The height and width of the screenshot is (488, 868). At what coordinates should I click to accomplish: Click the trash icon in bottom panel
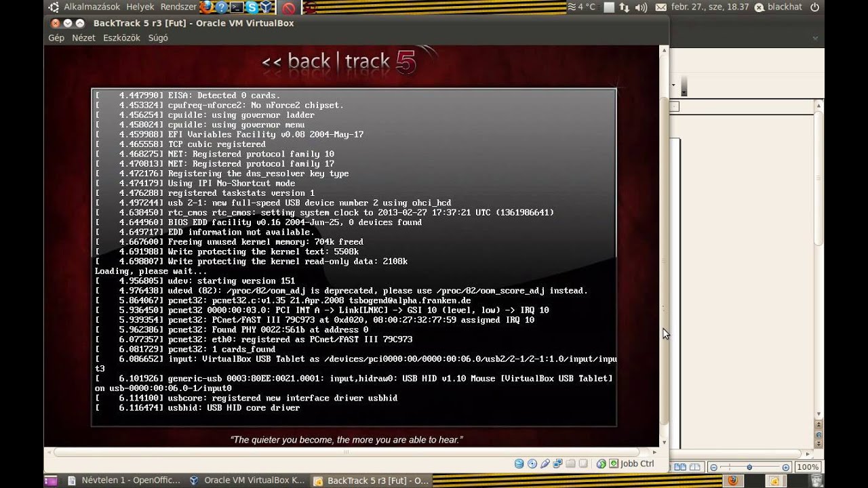817,481
